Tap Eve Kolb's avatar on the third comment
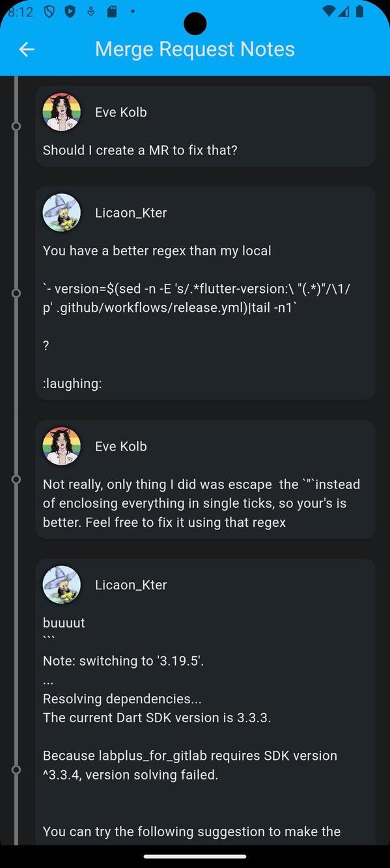Image resolution: width=390 pixels, height=868 pixels. 62,446
